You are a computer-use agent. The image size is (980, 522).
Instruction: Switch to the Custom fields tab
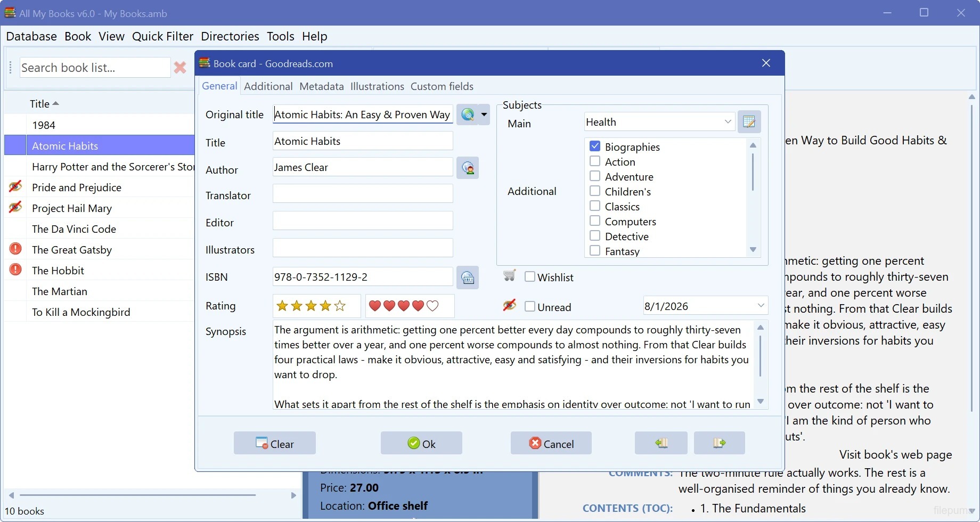tap(442, 86)
